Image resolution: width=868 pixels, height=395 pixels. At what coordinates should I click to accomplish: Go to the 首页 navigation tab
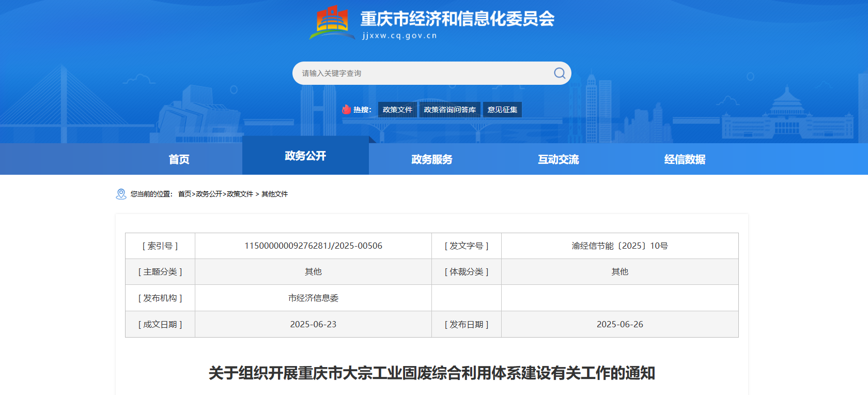[179, 159]
